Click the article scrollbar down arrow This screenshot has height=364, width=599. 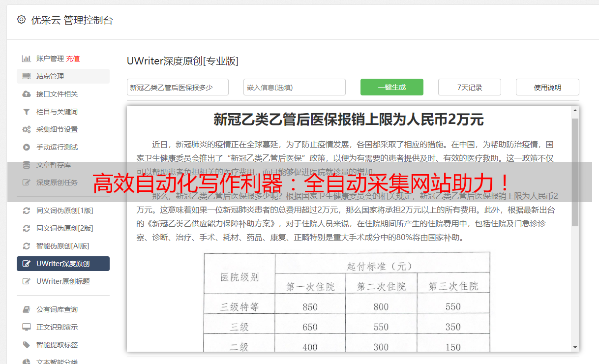pyautogui.click(x=575, y=347)
